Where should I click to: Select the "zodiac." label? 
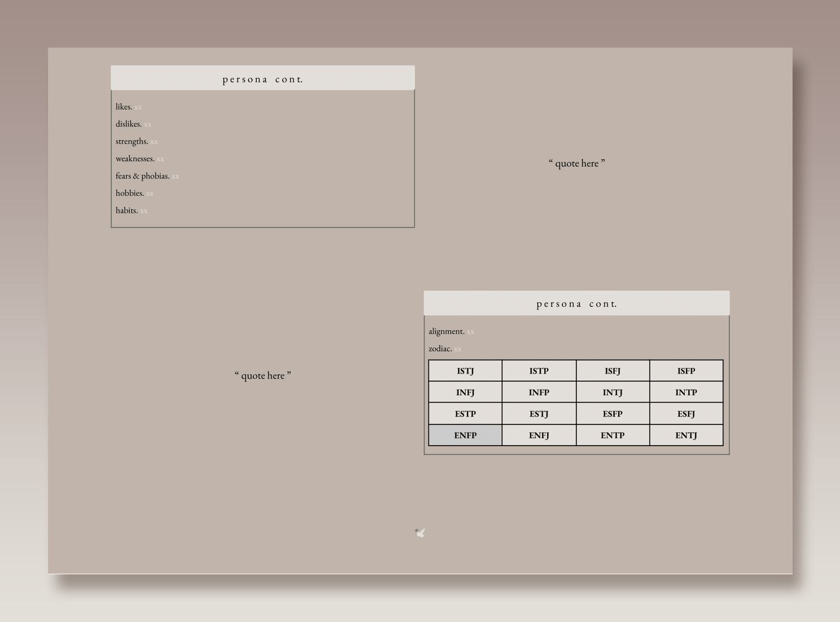440,349
